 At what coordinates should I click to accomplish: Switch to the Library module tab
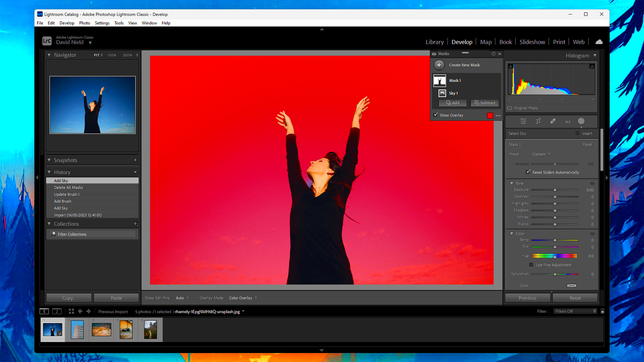point(435,42)
